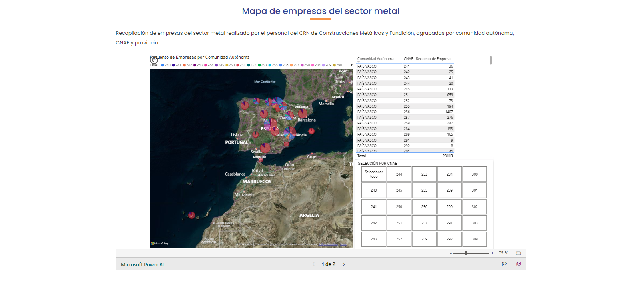
Task: Select CNAE 309 slicer button
Action: 475,239
